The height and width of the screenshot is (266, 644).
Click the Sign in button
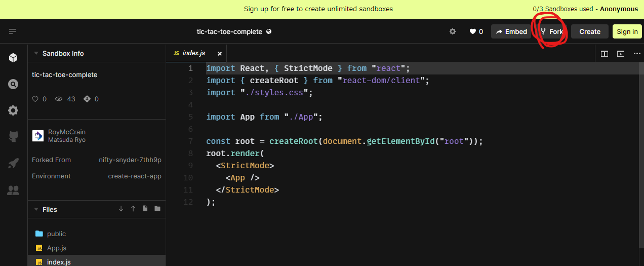627,31
